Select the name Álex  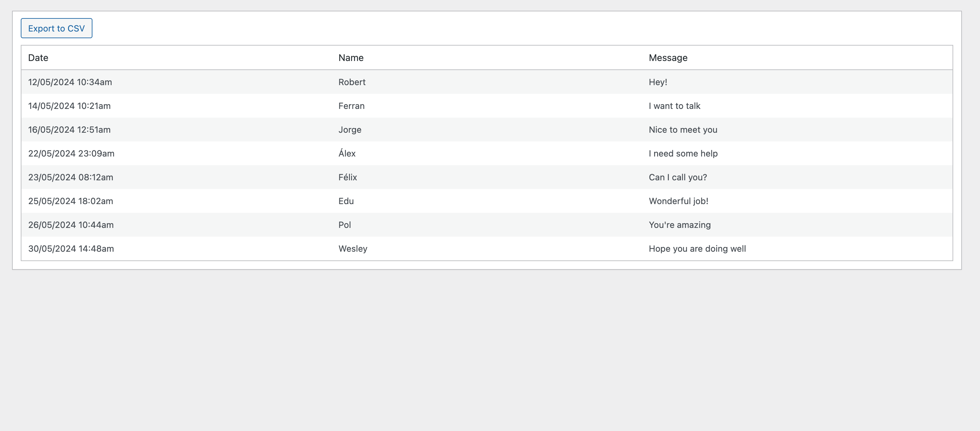347,153
